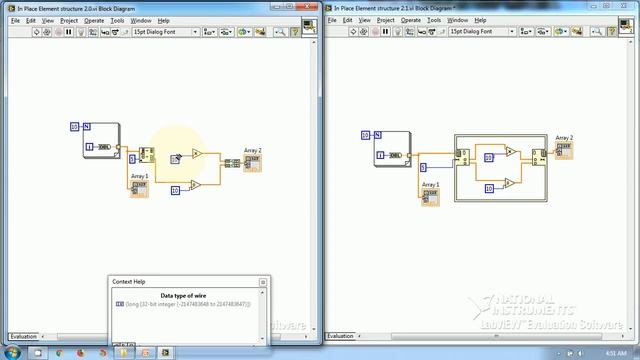
Task: Pause execution in 2.1.vi window
Action: click(x=385, y=31)
